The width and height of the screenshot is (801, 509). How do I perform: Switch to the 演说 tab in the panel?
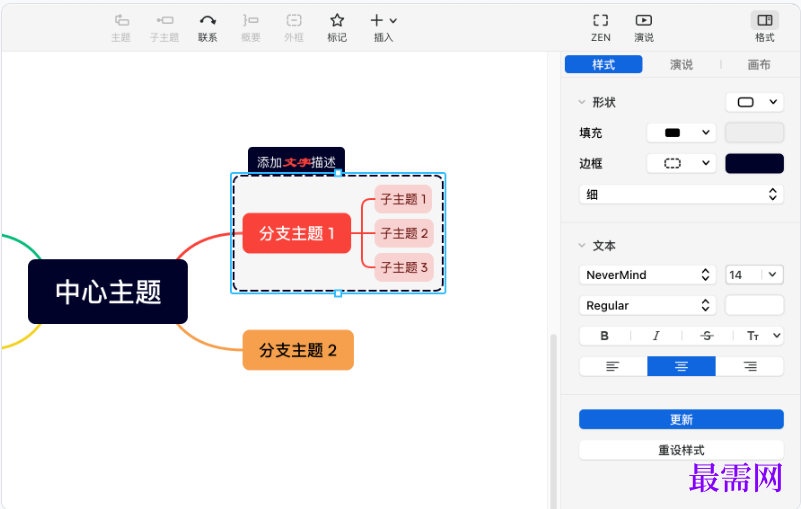(x=681, y=65)
